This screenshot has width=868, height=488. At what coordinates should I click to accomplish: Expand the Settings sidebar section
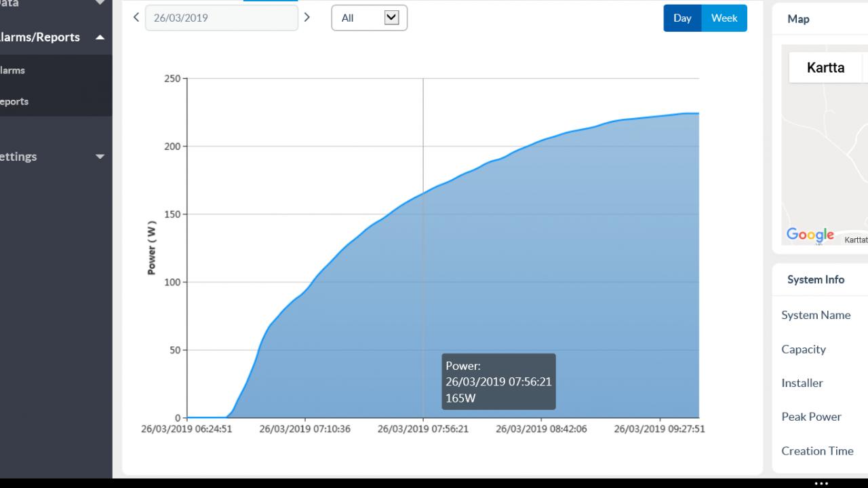[x=100, y=157]
